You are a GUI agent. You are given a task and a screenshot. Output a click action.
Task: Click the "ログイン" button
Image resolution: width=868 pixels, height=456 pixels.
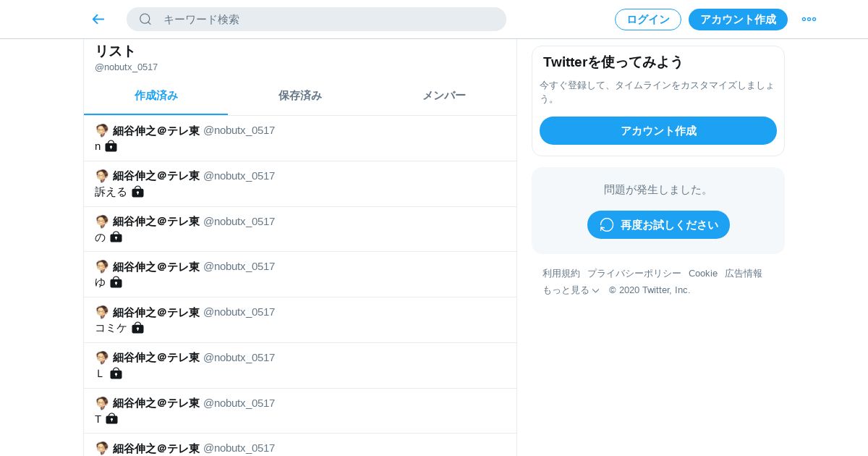(x=648, y=20)
